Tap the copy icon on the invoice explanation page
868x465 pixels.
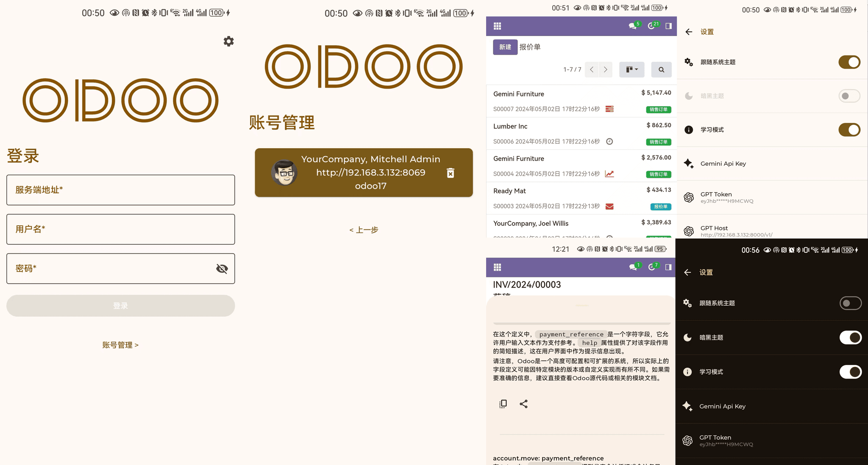503,404
